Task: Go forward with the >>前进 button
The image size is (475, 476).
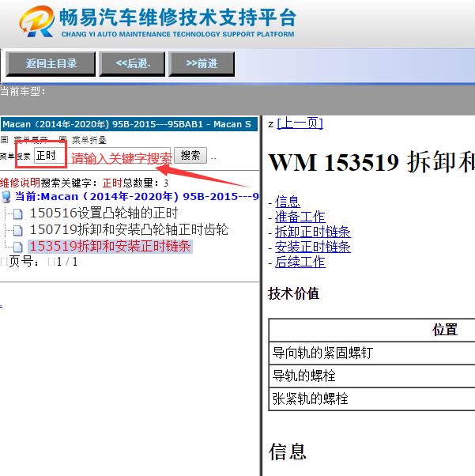Action: click(202, 64)
